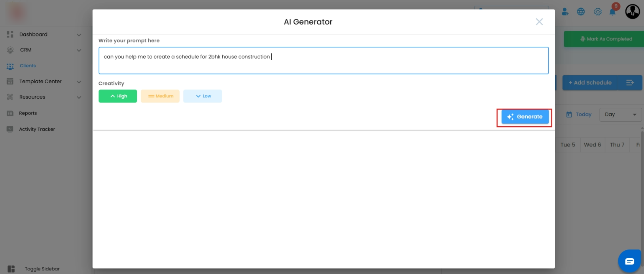Go to Reports in sidebar
Screen dimensions: 644x274
[x=28, y=113]
